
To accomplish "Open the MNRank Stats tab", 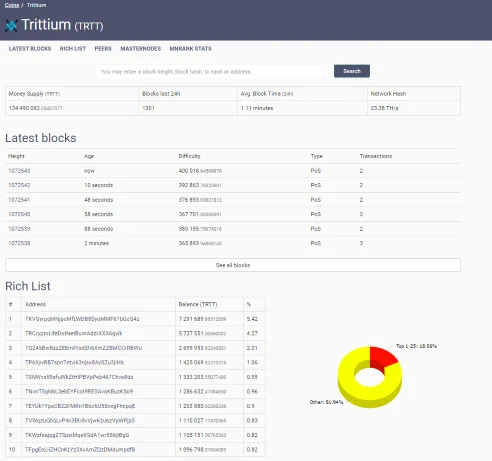I will point(191,49).
